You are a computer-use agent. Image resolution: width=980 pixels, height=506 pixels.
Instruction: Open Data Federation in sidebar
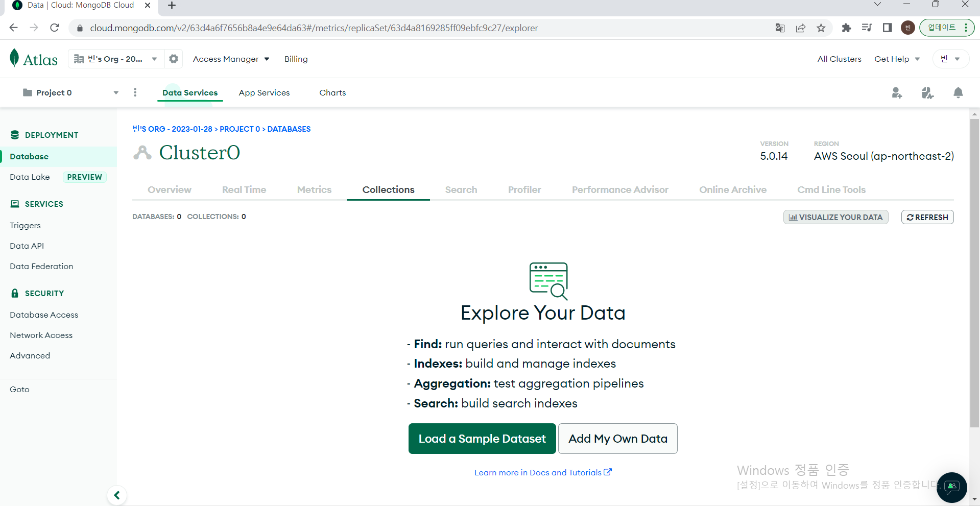(41, 267)
